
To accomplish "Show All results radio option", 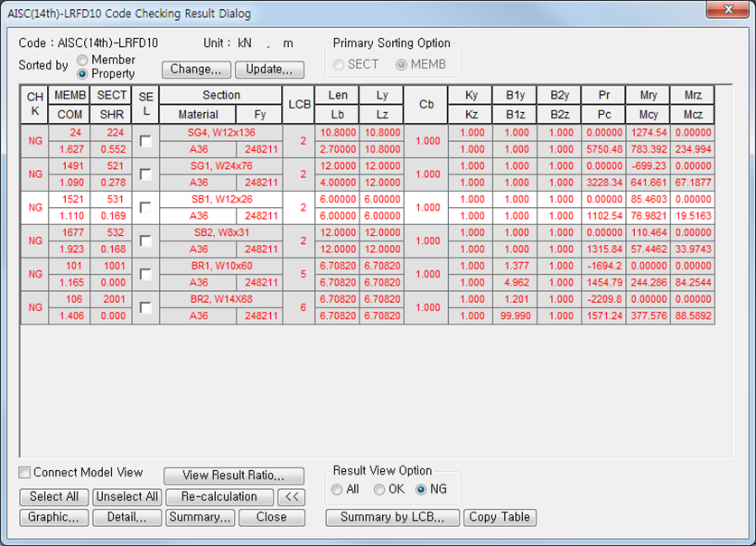I will pyautogui.click(x=337, y=490).
